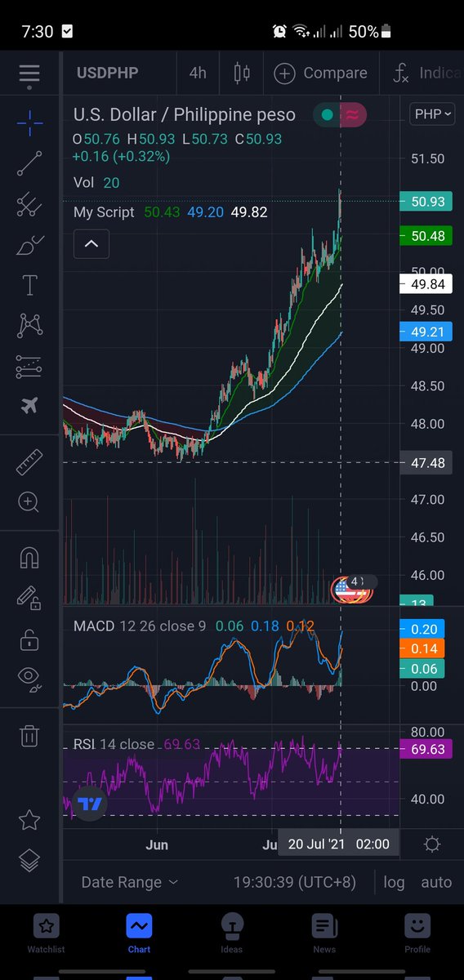Open the object tree layers icon
This screenshot has width=464, height=980.
[x=29, y=860]
